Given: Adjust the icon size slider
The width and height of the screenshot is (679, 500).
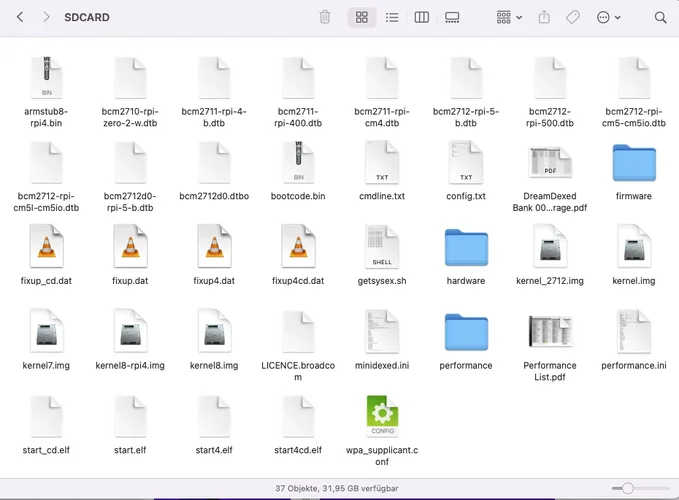Looking at the screenshot, I should (627, 487).
